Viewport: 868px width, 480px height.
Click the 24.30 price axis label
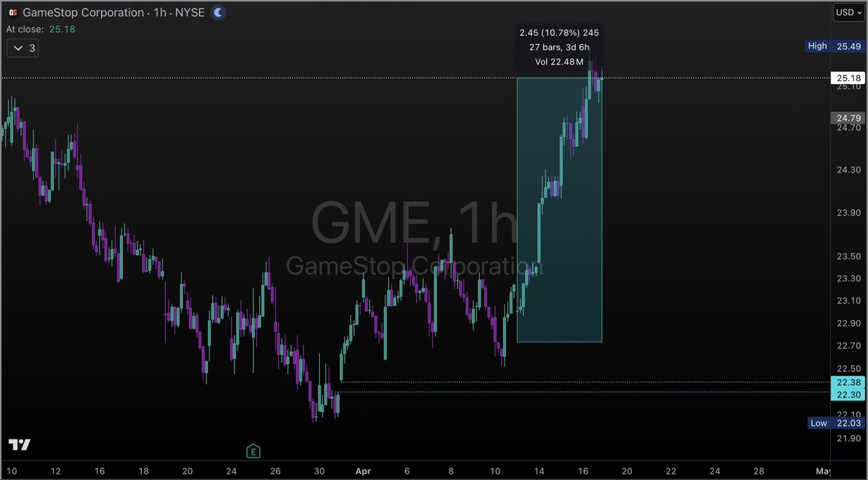point(848,170)
